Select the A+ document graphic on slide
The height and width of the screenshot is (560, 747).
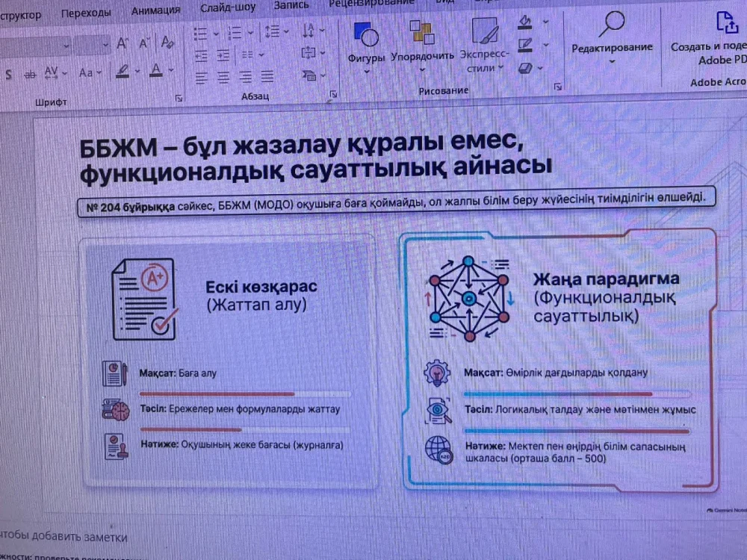coord(144,299)
